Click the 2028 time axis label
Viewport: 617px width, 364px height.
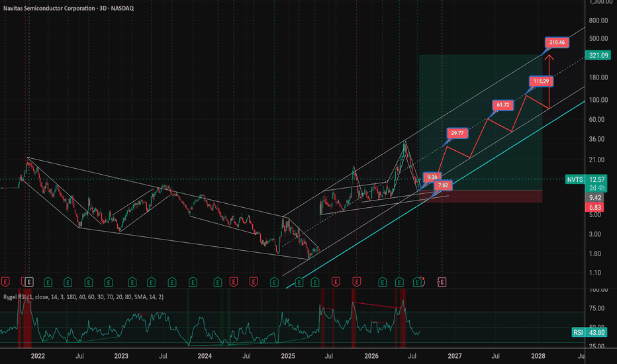[x=538, y=356]
